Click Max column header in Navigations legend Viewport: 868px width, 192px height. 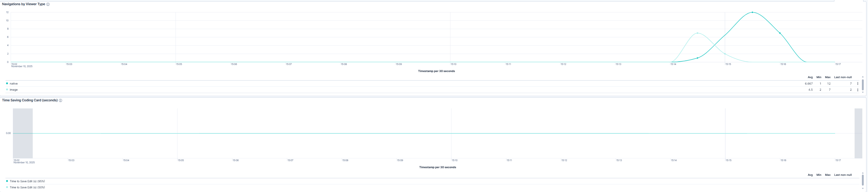828,78
